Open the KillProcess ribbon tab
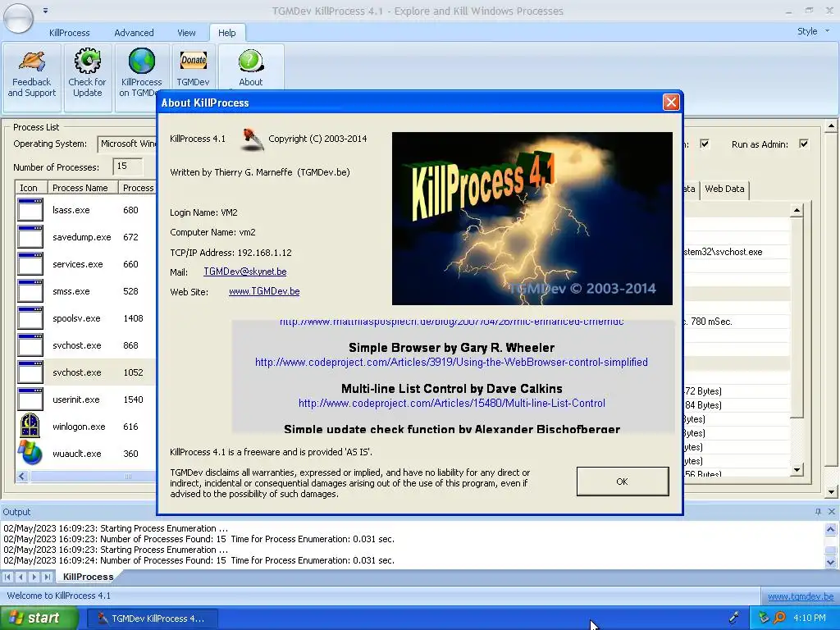The image size is (840, 630). (70, 33)
